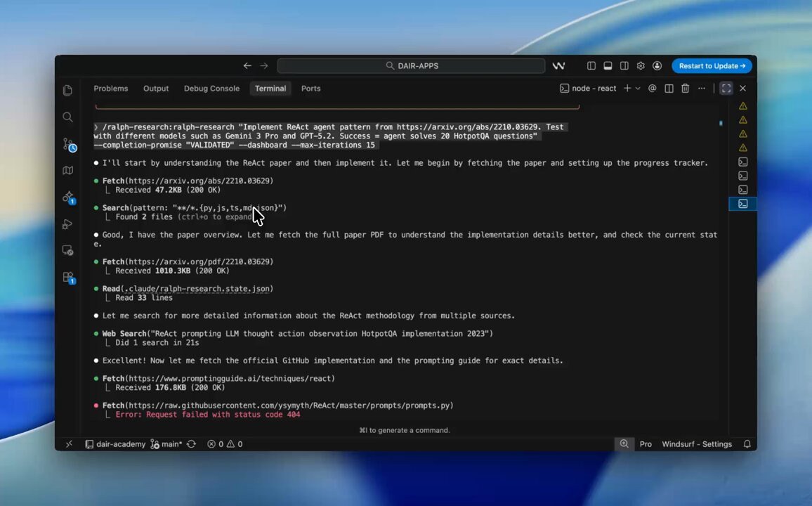812x506 pixels.
Task: Open Source Control view with clock badge
Action: pyautogui.click(x=70, y=145)
